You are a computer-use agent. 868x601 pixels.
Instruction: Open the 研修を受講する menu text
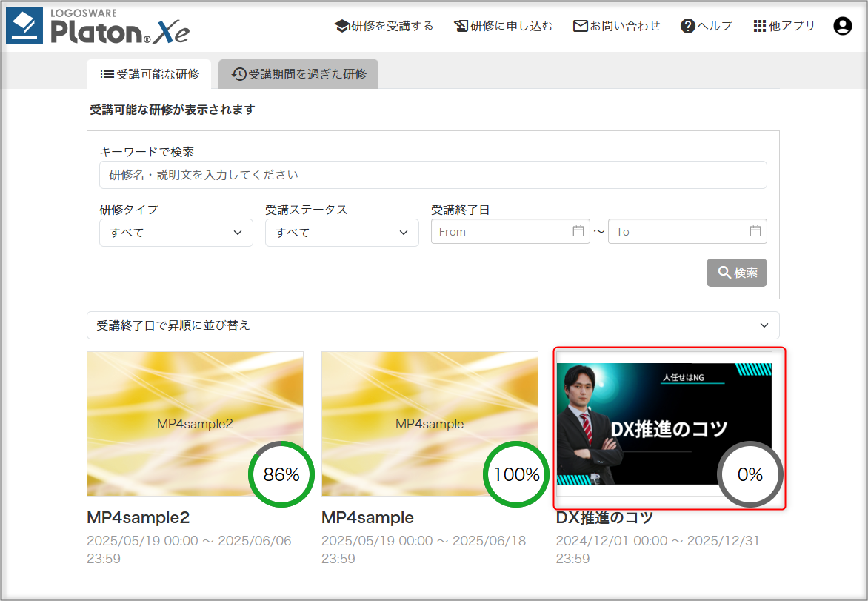coord(393,26)
